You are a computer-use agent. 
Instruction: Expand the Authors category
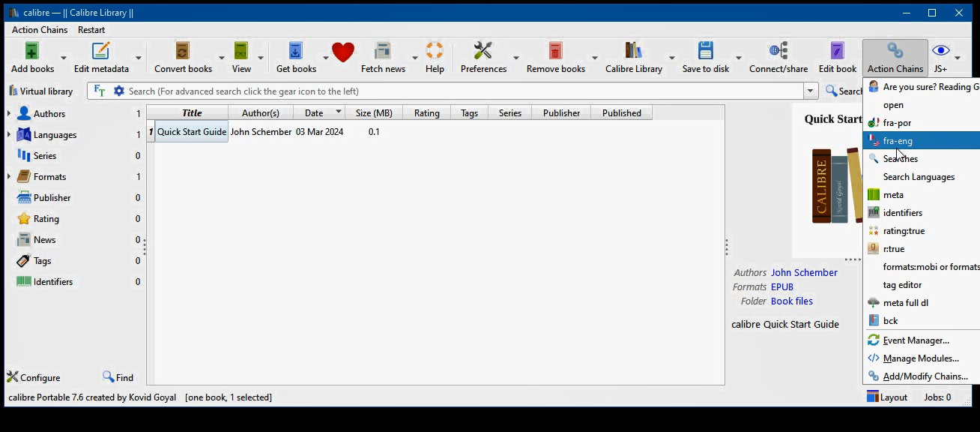coord(9,113)
